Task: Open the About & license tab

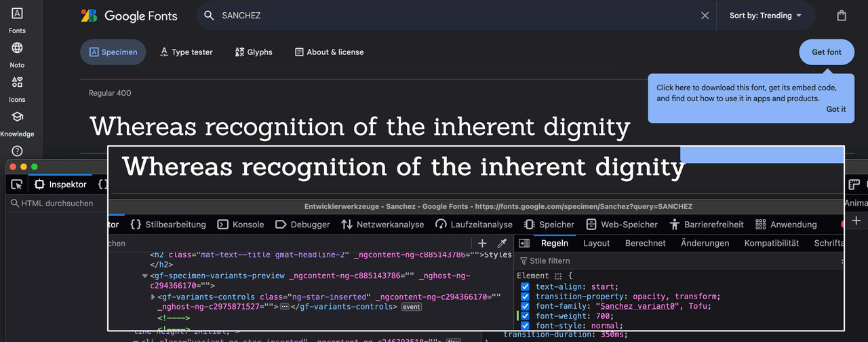Action: pyautogui.click(x=330, y=52)
